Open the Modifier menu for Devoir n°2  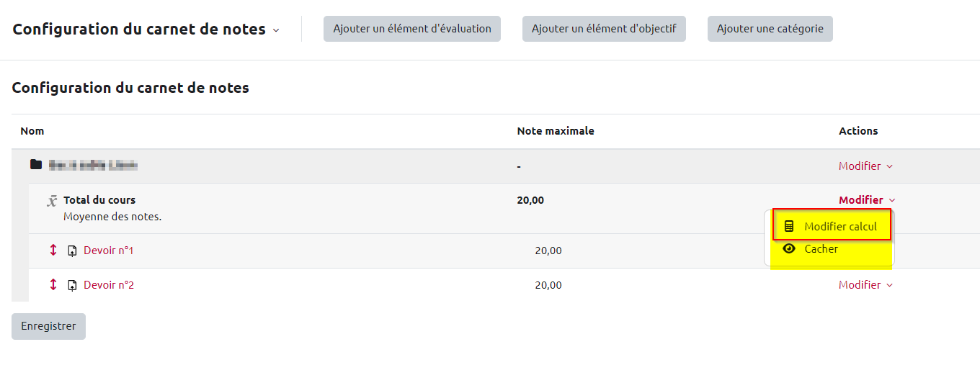tap(865, 285)
